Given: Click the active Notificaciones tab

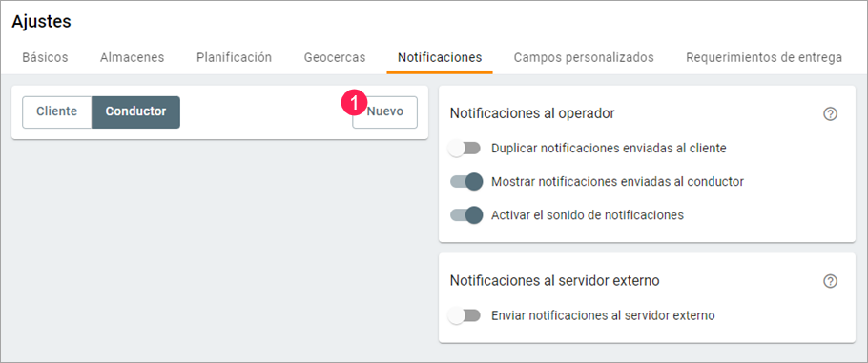Looking at the screenshot, I should [440, 57].
